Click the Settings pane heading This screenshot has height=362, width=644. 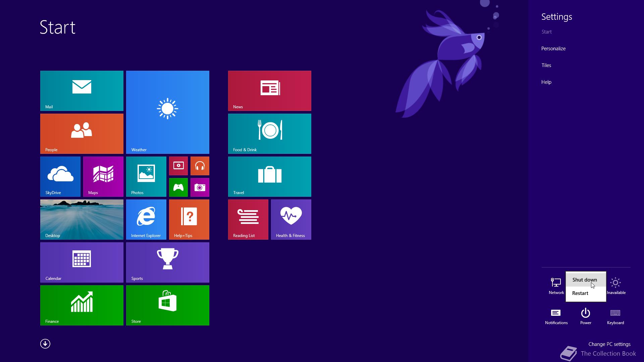[x=556, y=17]
